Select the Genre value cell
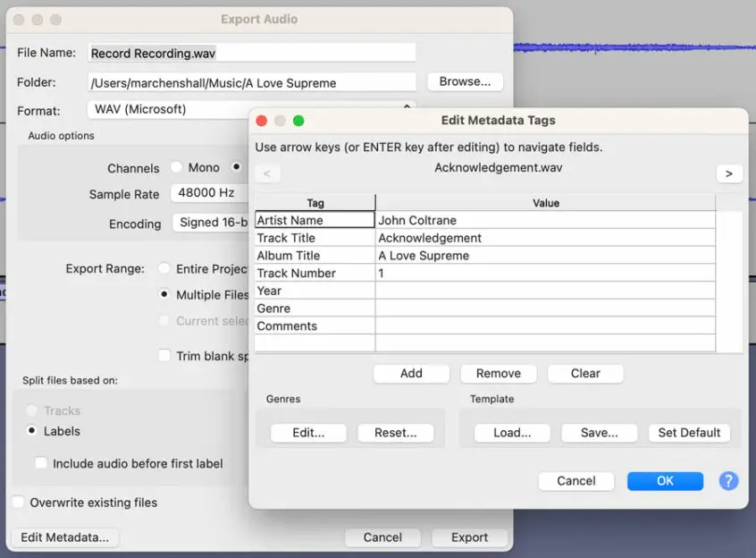756x558 pixels. pos(545,308)
